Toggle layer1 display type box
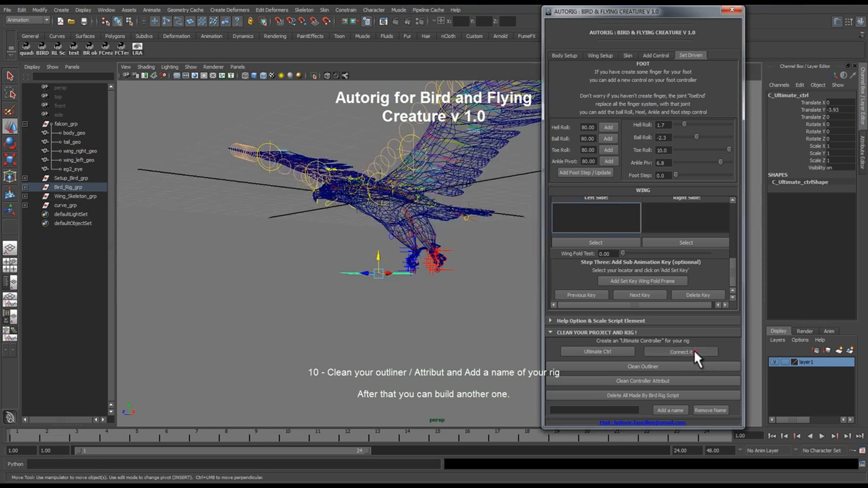Image resolution: width=868 pixels, height=488 pixels. coord(785,362)
